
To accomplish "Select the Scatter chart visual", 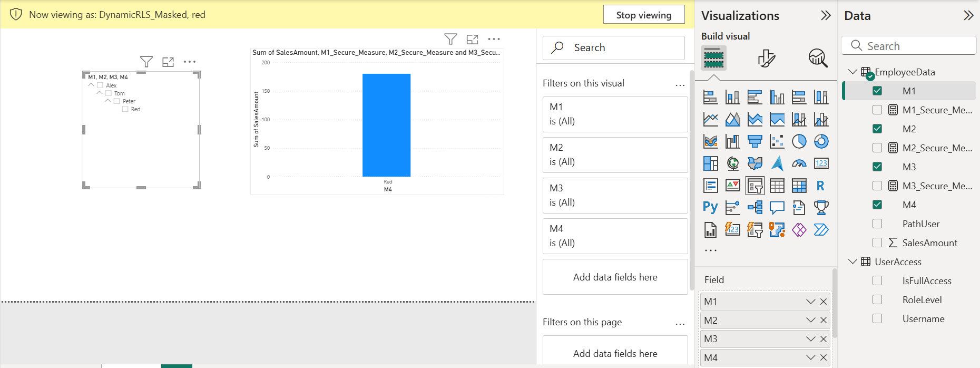I will tap(777, 141).
